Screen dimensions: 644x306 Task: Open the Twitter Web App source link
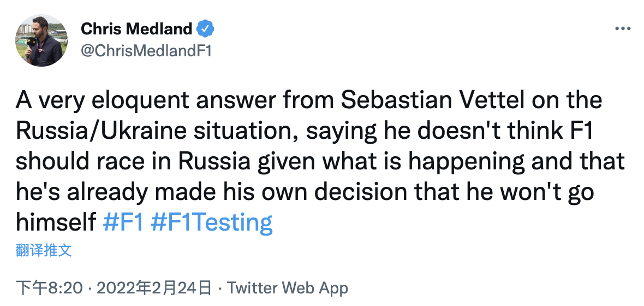(288, 288)
